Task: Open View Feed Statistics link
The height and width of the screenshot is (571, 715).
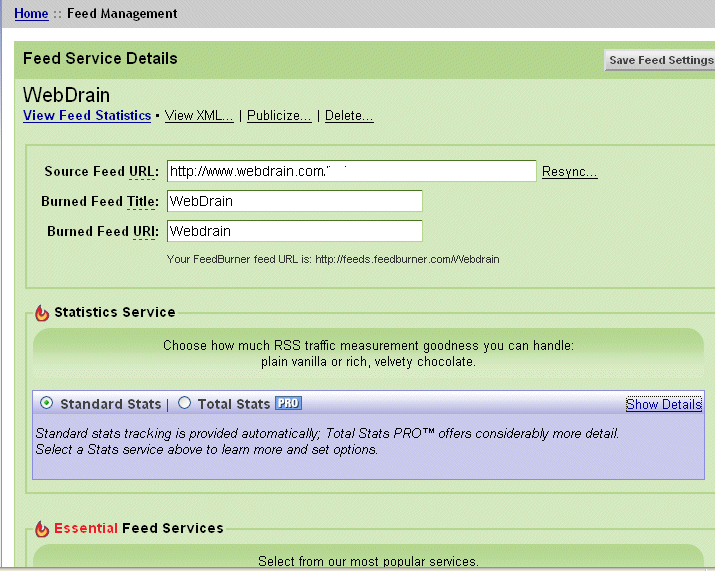Action: [x=87, y=116]
